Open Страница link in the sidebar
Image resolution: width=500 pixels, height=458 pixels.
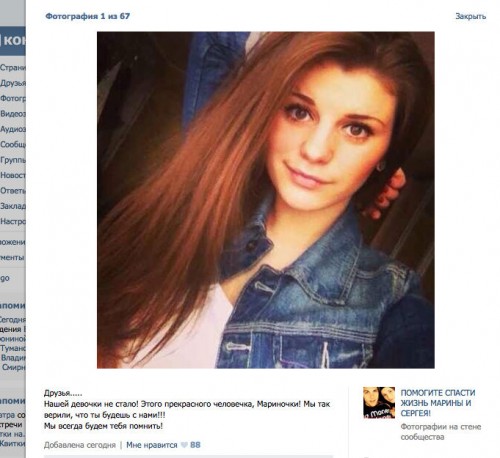(x=13, y=68)
